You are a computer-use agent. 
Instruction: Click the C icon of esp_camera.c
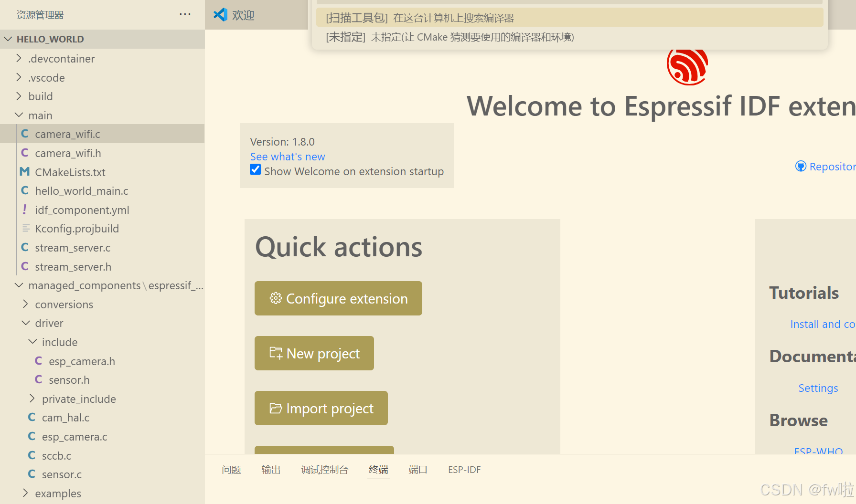[x=32, y=436]
